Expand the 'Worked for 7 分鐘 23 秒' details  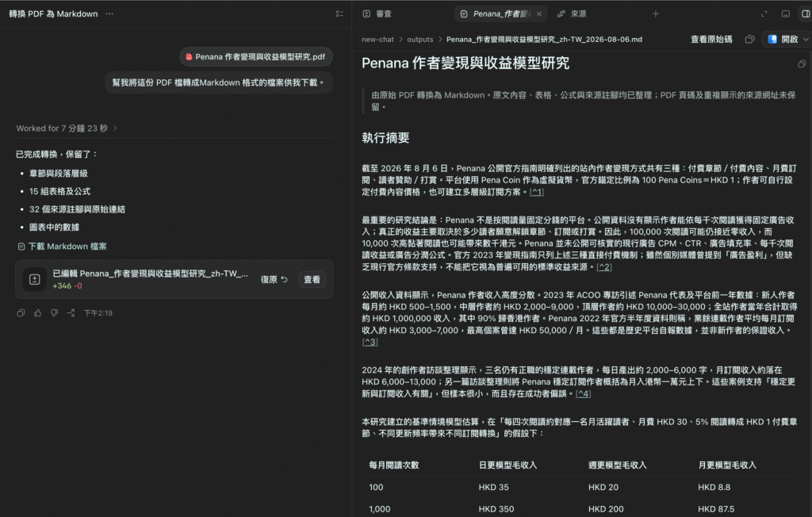point(67,128)
